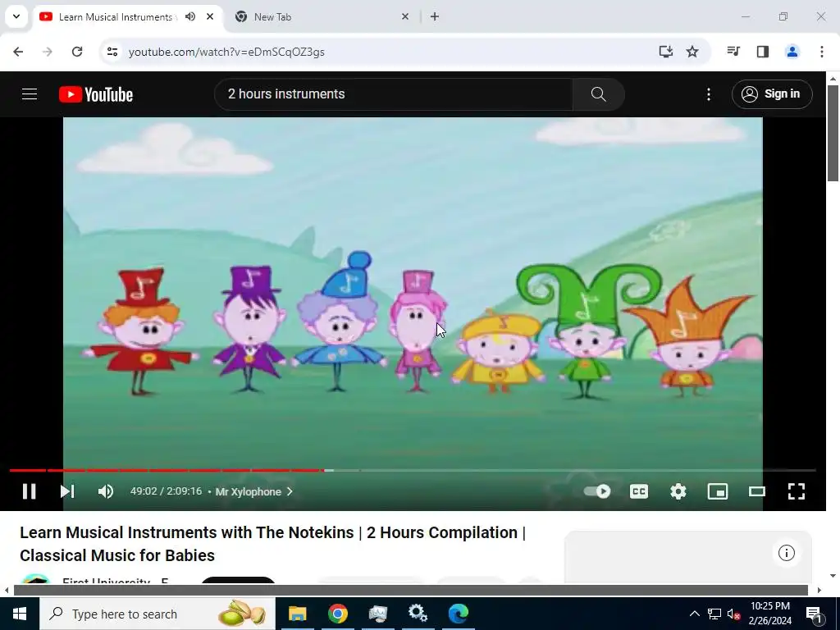Go forward in browser history
Screen dimensions: 840x630
pos(48,52)
